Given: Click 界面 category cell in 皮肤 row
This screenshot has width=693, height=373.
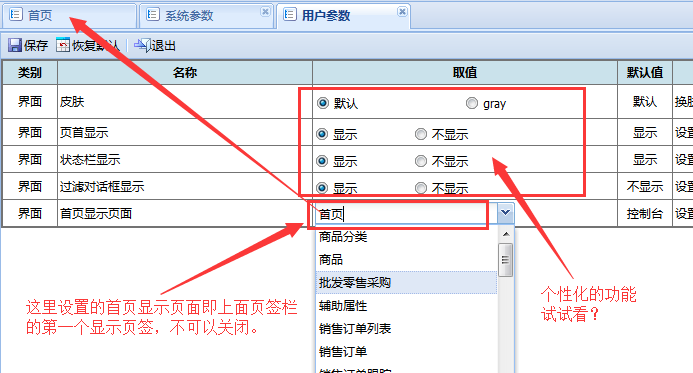Looking at the screenshot, I should click(x=30, y=102).
